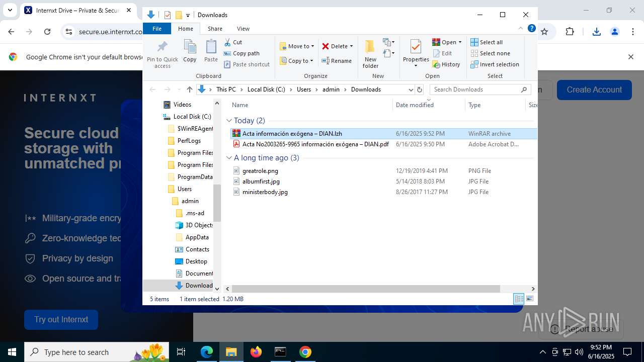Select the Acta No2003265-9965 PDF file
644x362 pixels.
point(315,144)
